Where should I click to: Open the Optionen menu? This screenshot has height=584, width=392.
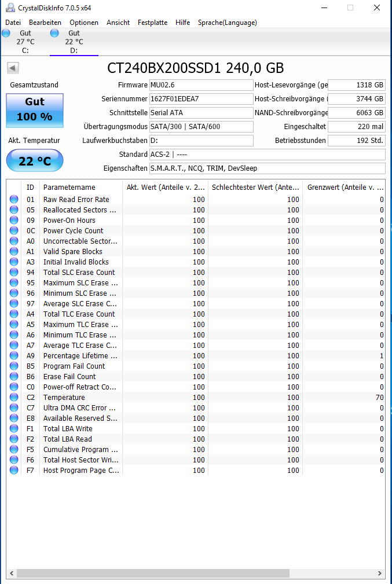84,23
